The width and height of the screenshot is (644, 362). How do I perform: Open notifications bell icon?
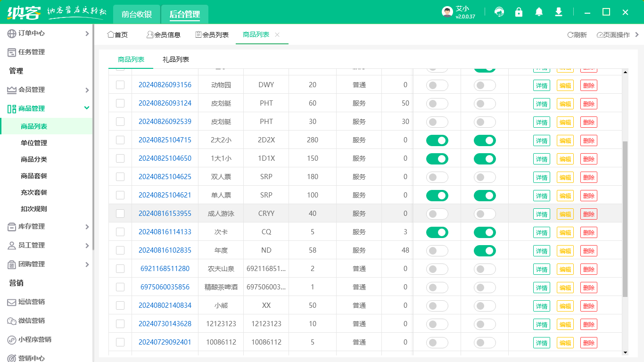point(539,12)
